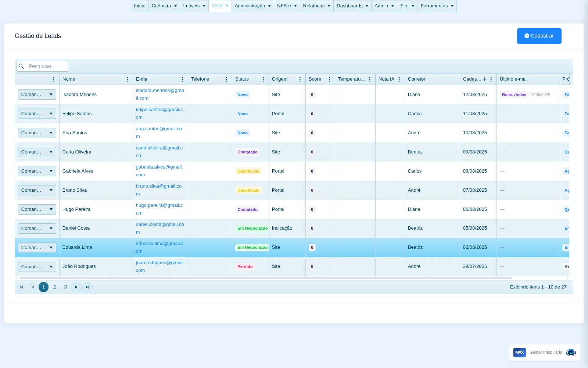Open Comandos dropdown for Felipe Santos

tap(37, 114)
